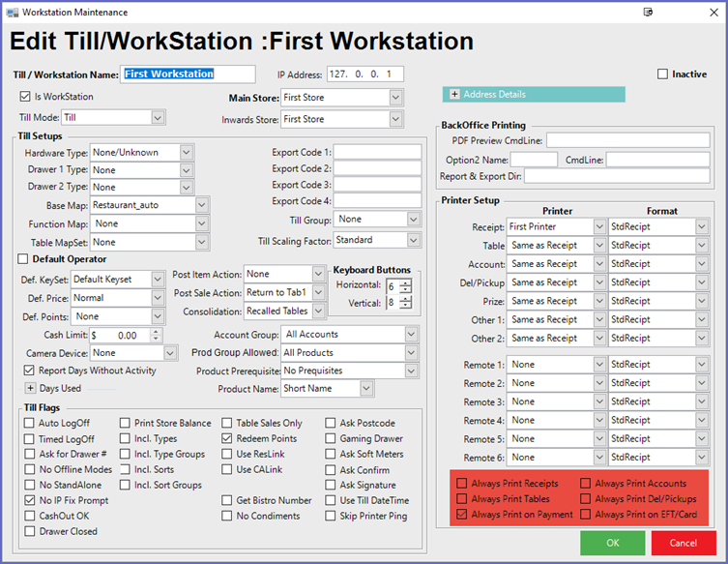Expand the Days Used section
The image size is (728, 564).
point(30,388)
